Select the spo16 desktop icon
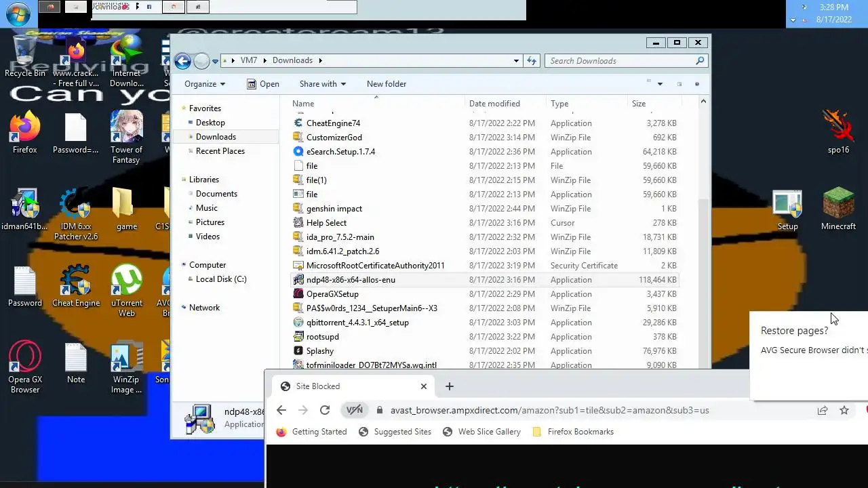Image resolution: width=868 pixels, height=488 pixels. pyautogui.click(x=838, y=132)
